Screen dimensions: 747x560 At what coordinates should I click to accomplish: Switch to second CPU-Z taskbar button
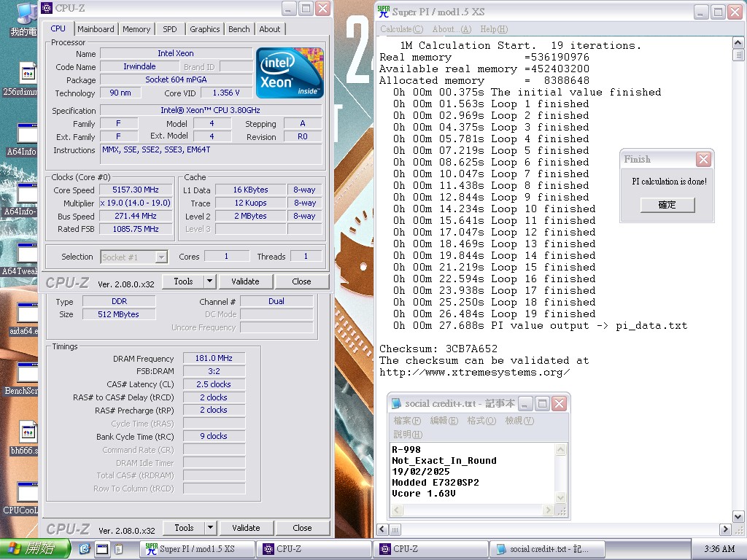pos(430,549)
